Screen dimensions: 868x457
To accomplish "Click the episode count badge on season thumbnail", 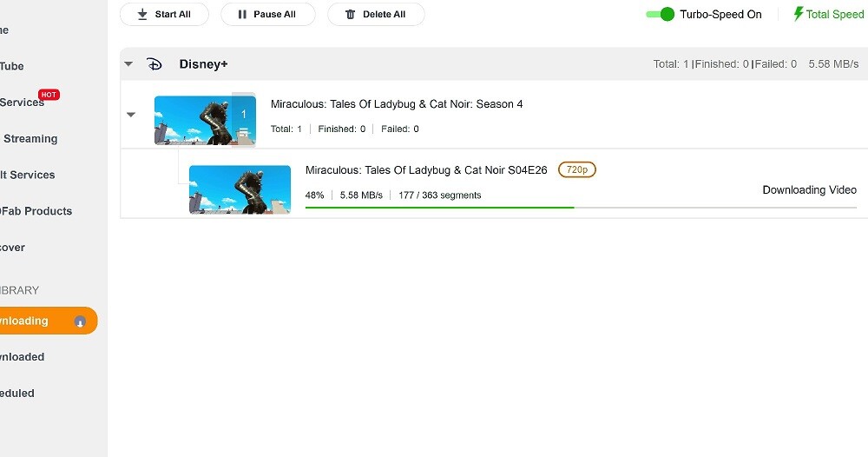I will [244, 115].
